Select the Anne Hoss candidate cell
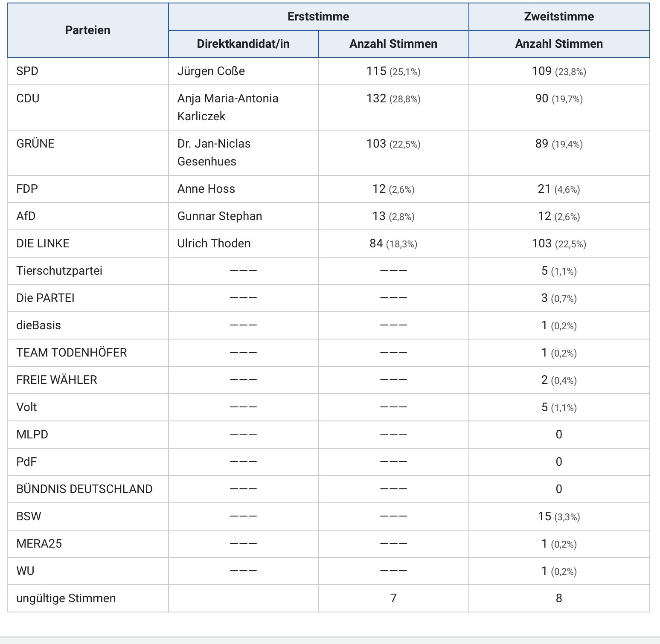Image resolution: width=660 pixels, height=644 pixels. tap(206, 189)
